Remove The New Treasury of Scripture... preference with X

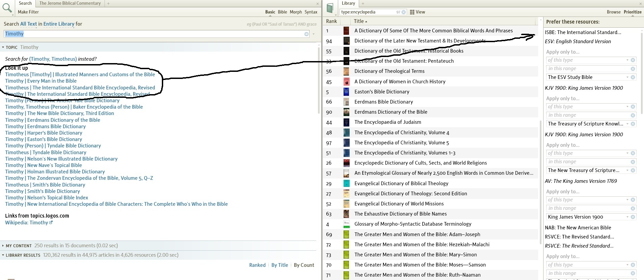[x=633, y=170]
